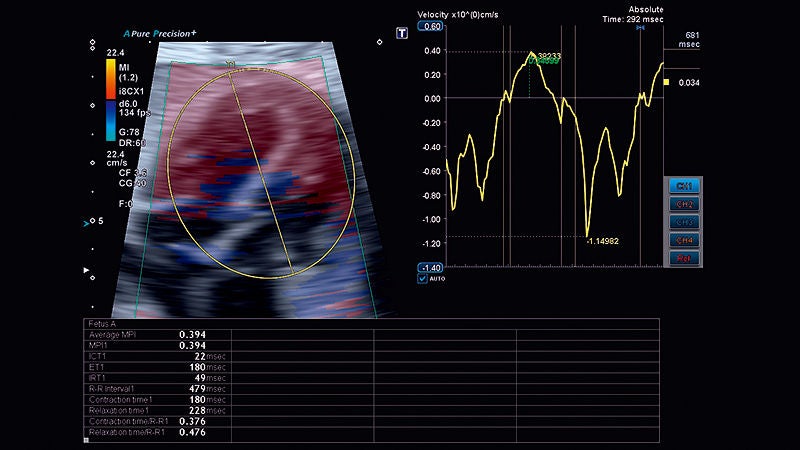Viewport: 800px width, 450px height.
Task: Click the R-R interval1 value 479 msec
Action: click(x=208, y=389)
